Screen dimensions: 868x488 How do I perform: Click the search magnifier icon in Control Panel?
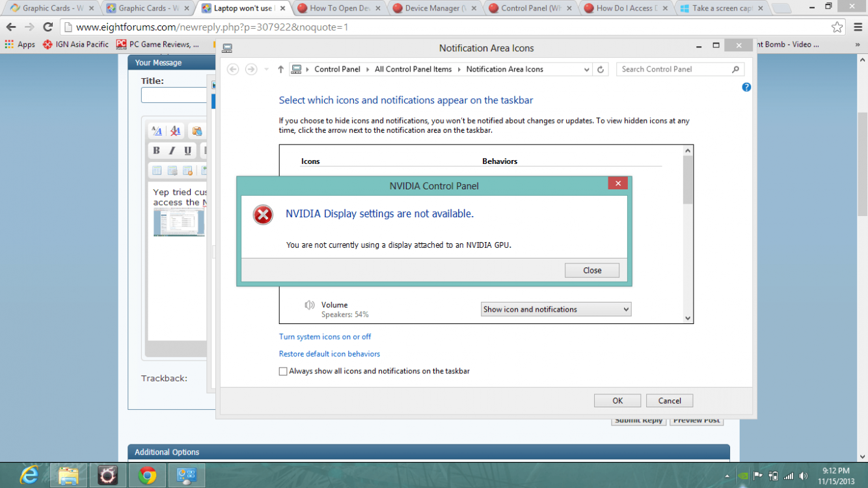(736, 69)
